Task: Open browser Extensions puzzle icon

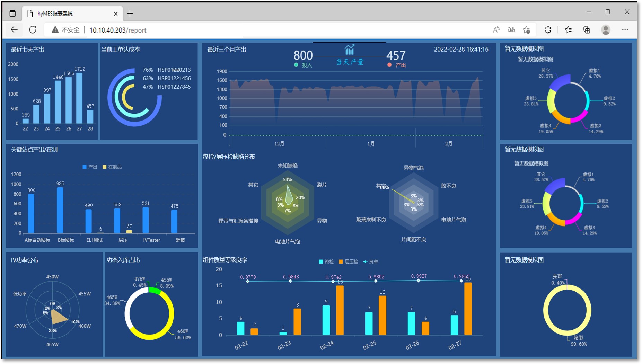Action: pyautogui.click(x=548, y=30)
